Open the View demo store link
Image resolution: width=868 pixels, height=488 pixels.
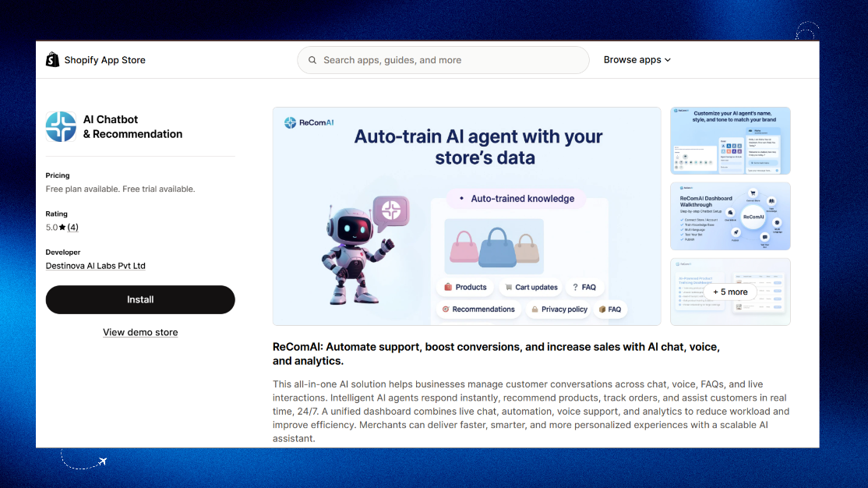pyautogui.click(x=140, y=332)
